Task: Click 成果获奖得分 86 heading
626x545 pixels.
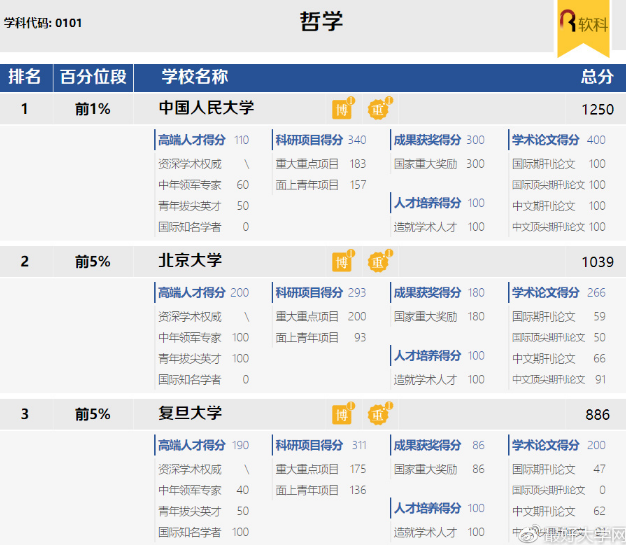Action: (439, 445)
